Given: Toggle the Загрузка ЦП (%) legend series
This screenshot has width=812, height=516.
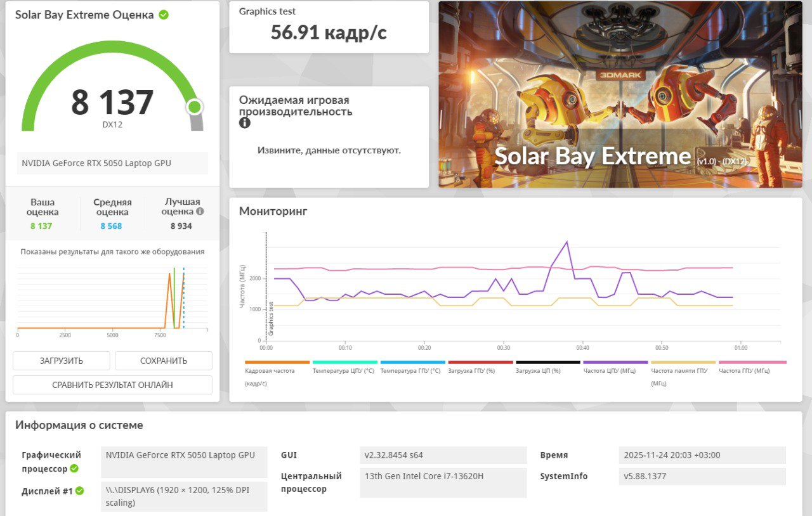Looking at the screenshot, I should 548,366.
